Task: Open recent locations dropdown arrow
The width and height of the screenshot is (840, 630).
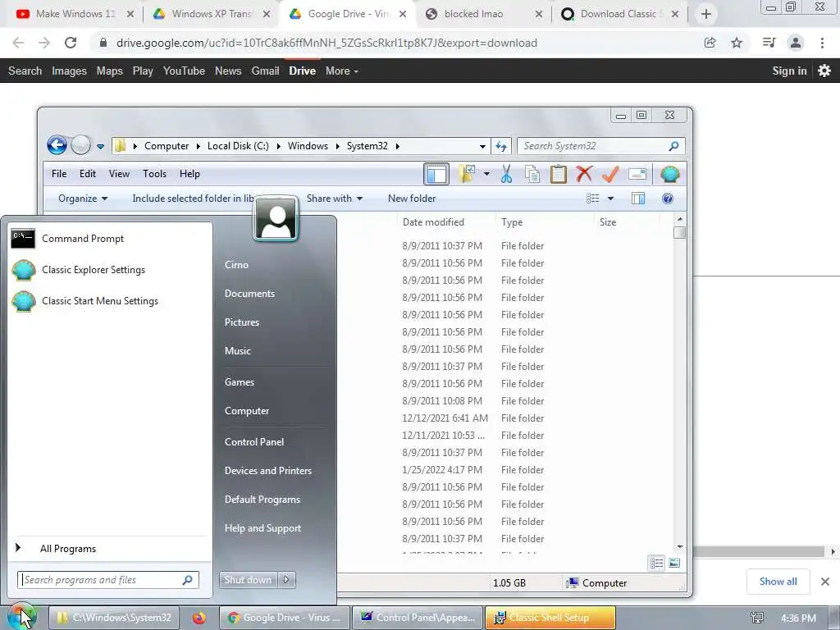Action: (x=100, y=146)
